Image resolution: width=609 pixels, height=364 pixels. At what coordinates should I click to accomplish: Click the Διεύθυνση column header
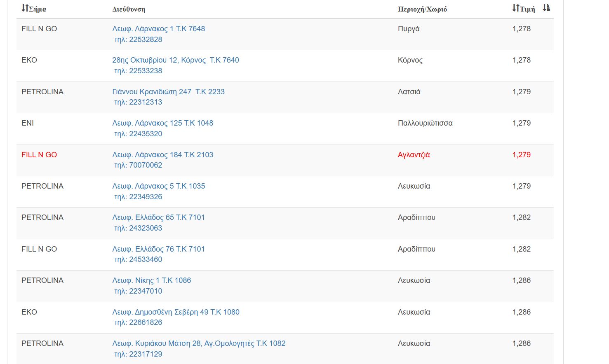(x=129, y=9)
